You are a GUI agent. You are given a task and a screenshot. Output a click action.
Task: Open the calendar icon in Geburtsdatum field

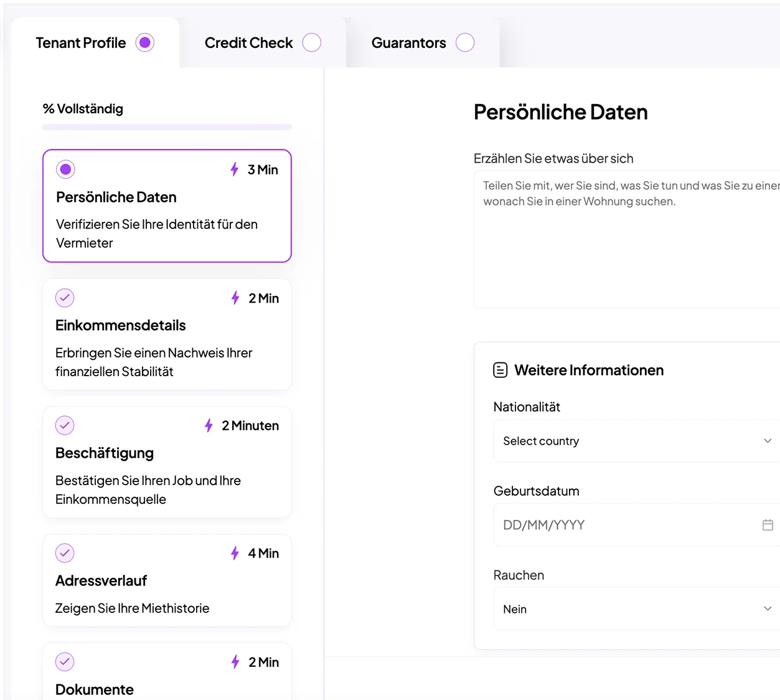[x=768, y=525]
